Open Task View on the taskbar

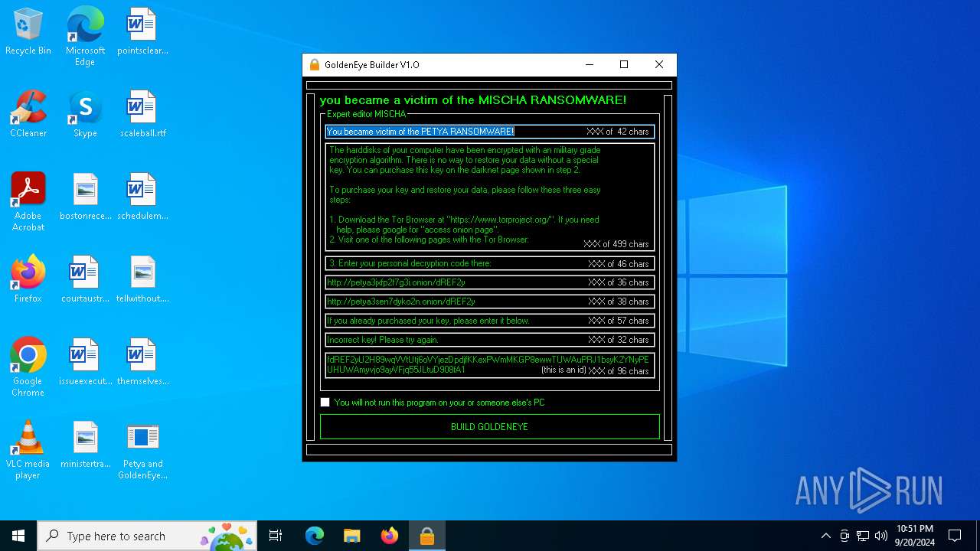coord(276,536)
